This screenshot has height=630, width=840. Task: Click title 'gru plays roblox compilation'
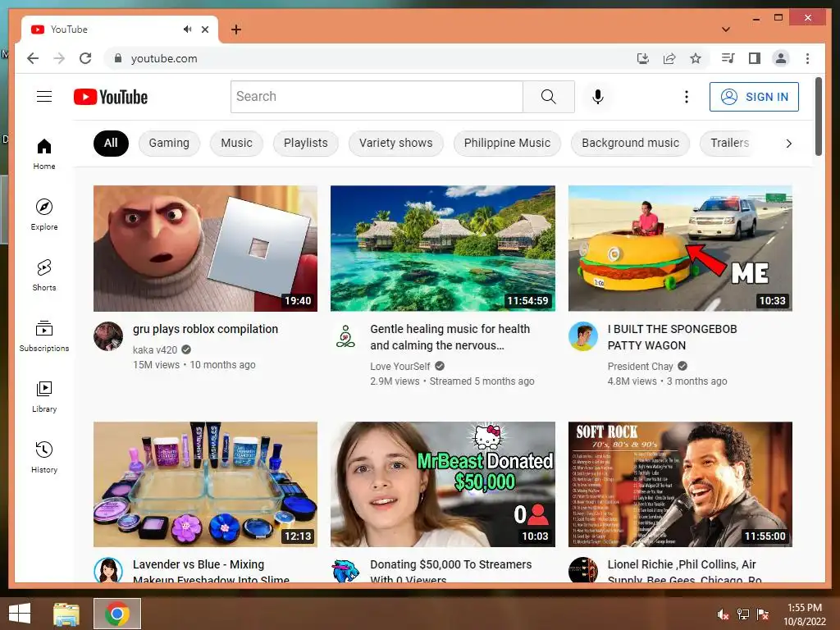205,329
